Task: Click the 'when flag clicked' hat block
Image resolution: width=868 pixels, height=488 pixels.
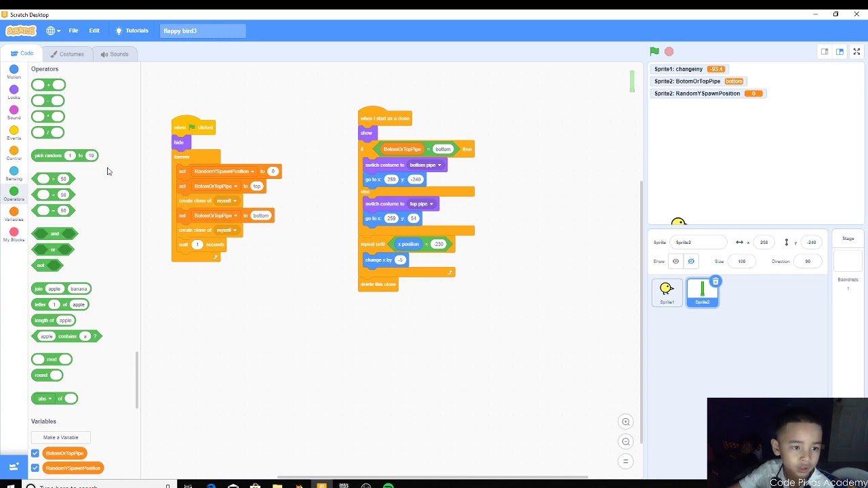Action: pyautogui.click(x=193, y=126)
